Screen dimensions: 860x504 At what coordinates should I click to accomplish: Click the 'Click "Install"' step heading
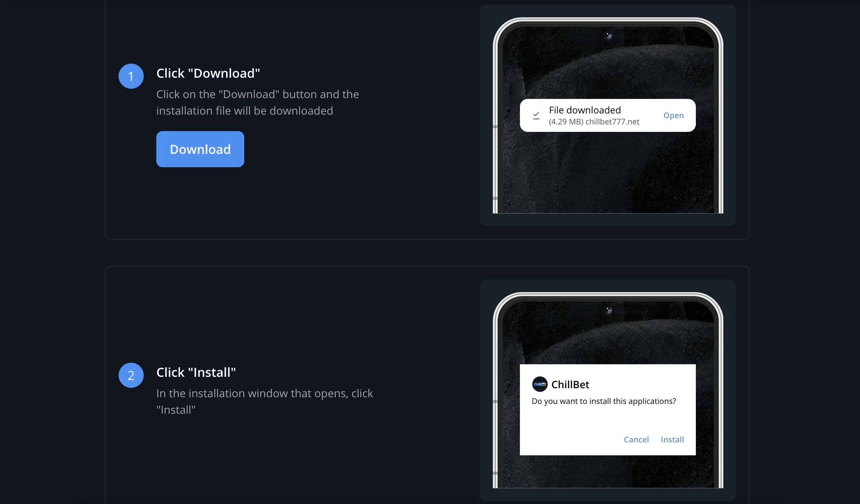pyautogui.click(x=196, y=373)
